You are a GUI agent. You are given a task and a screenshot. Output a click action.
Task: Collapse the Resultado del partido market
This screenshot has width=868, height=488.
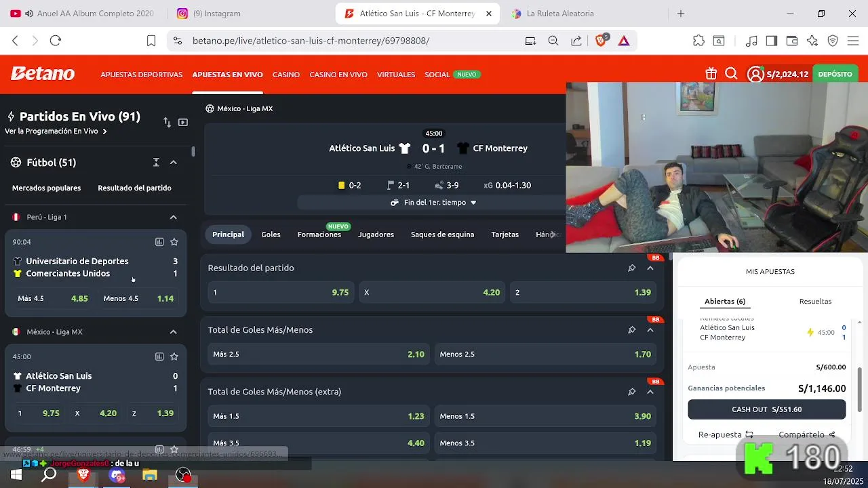[x=650, y=268]
